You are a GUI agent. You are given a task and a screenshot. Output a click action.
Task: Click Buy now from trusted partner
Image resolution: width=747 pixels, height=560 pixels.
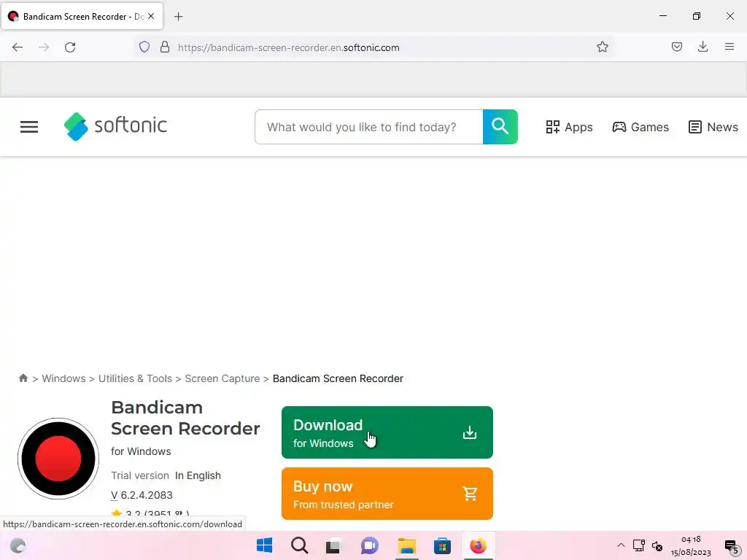click(387, 494)
